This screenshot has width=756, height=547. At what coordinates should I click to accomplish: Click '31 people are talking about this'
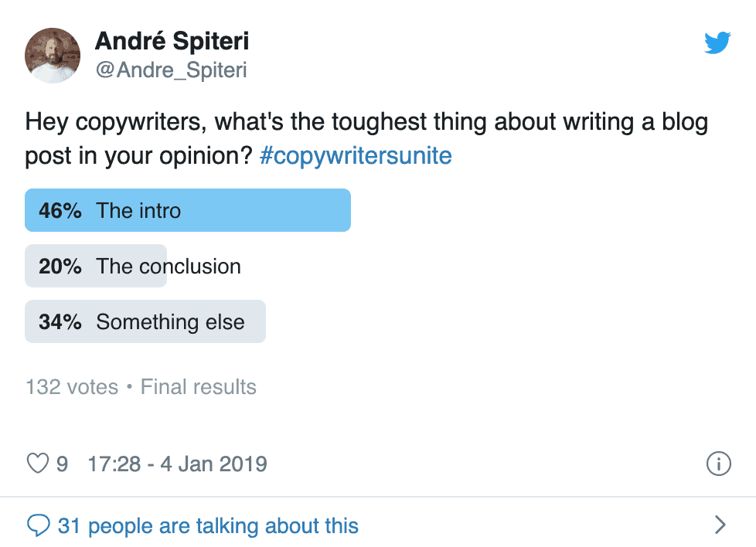[206, 525]
